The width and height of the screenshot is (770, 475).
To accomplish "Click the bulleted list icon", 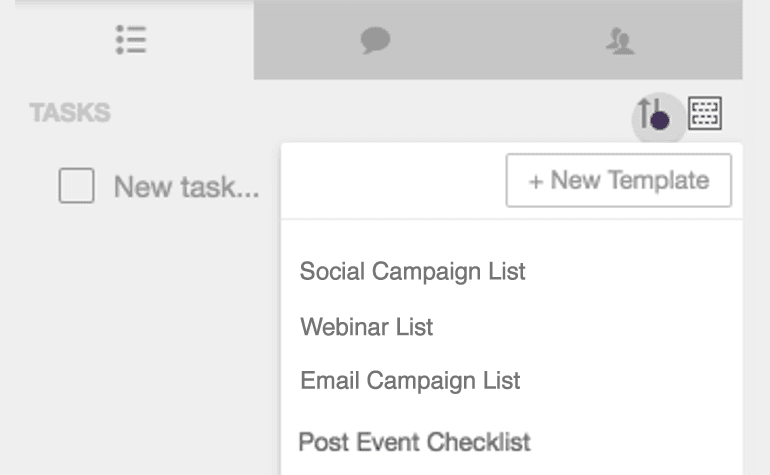I will pos(131,40).
